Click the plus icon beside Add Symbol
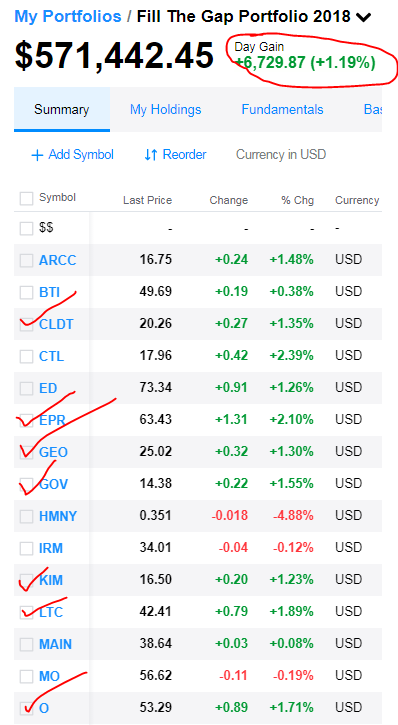This screenshot has height=725, width=398. pos(37,155)
